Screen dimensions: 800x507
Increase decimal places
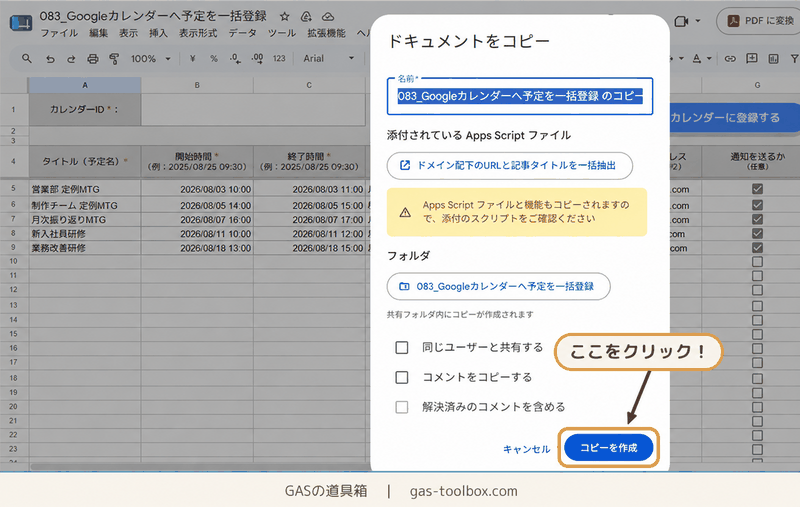[257, 59]
